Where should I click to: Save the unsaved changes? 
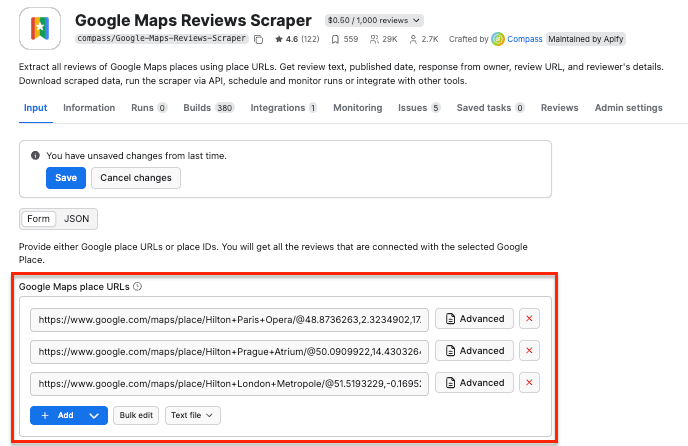click(x=66, y=178)
